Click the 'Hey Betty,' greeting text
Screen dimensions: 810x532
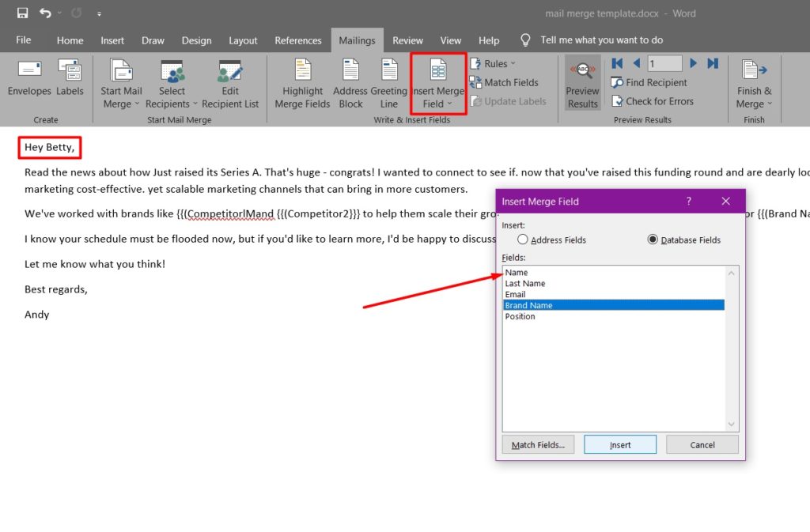(50, 147)
